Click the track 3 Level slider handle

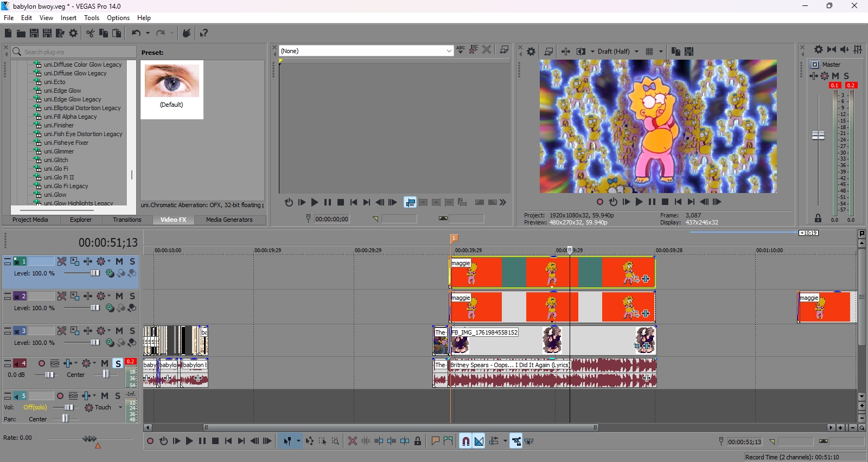pos(95,343)
